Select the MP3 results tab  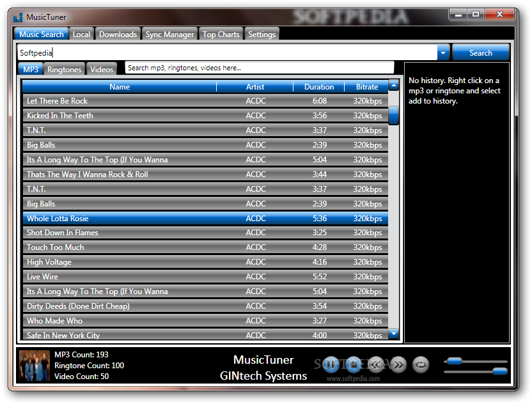(31, 69)
